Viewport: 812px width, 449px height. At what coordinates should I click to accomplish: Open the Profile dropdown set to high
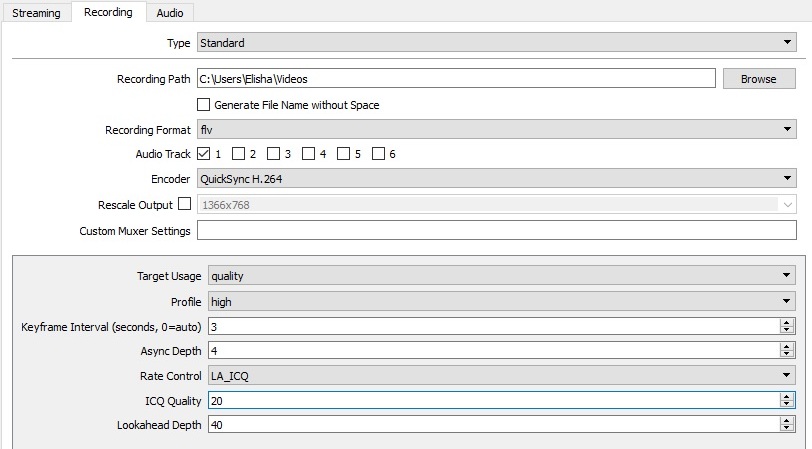(x=502, y=301)
